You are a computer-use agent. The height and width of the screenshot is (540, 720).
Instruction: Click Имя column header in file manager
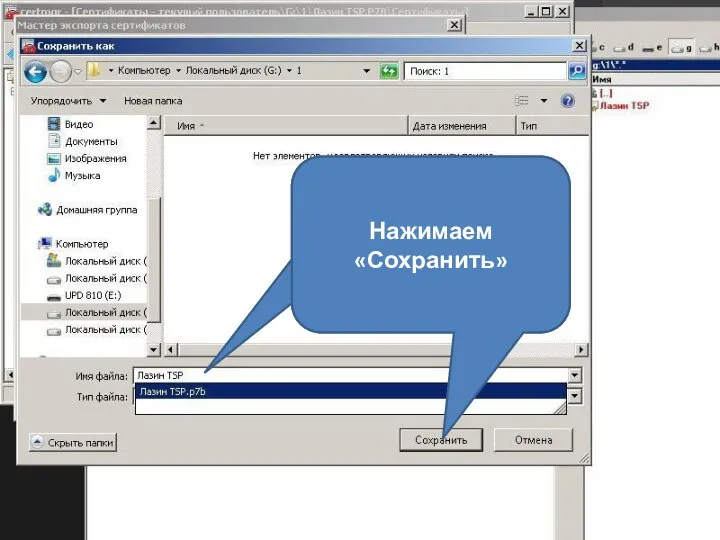602,79
